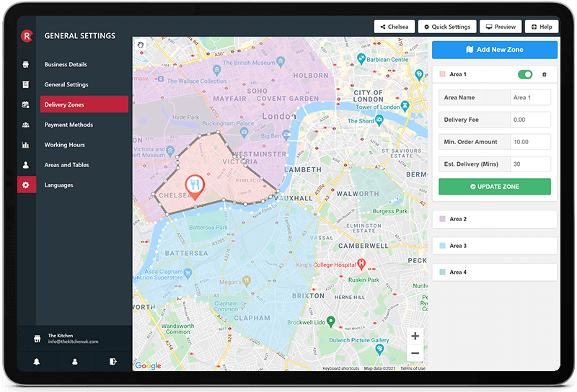Expand the Area 3 zone row
The image size is (577, 392).
pyautogui.click(x=495, y=246)
